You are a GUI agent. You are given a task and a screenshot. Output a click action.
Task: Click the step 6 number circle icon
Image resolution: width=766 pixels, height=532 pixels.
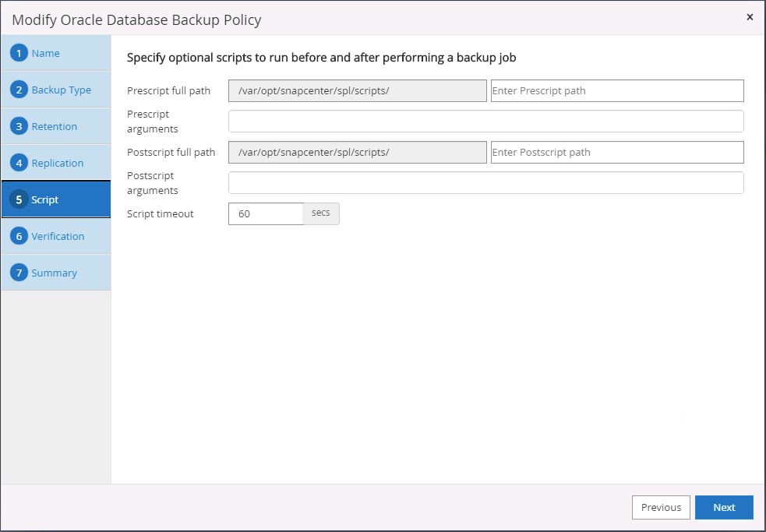point(19,237)
